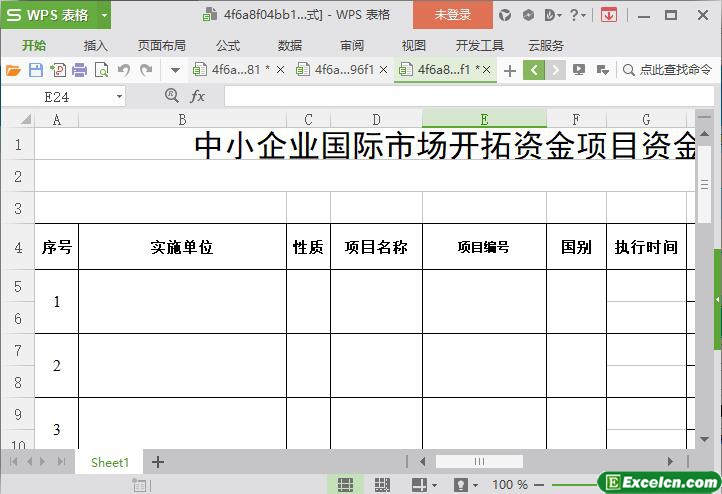Image resolution: width=722 pixels, height=494 pixels.
Task: Switch to normal view in status bar
Action: click(x=345, y=484)
